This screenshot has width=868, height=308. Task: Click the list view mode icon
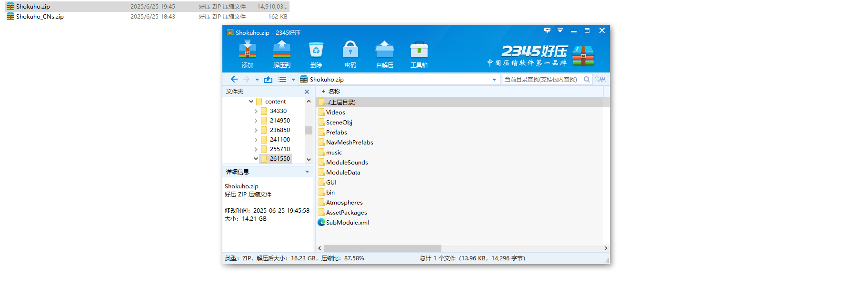[x=282, y=80]
